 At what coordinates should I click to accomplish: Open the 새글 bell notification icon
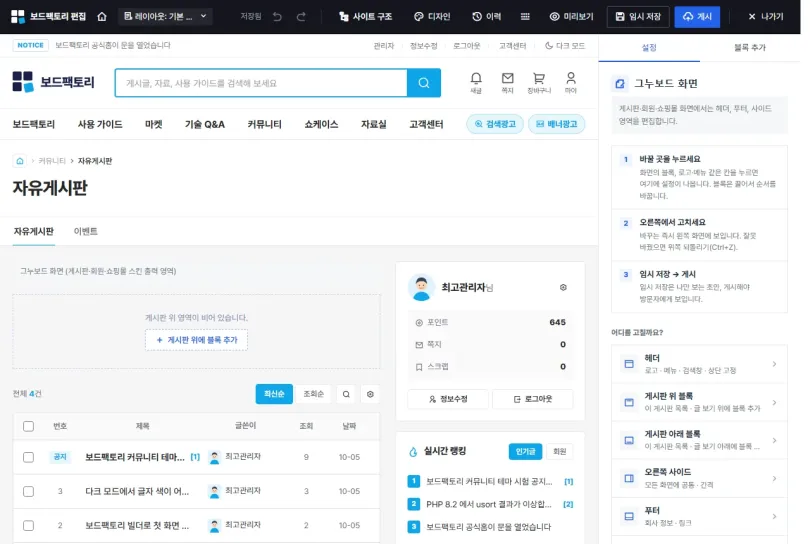tap(476, 83)
